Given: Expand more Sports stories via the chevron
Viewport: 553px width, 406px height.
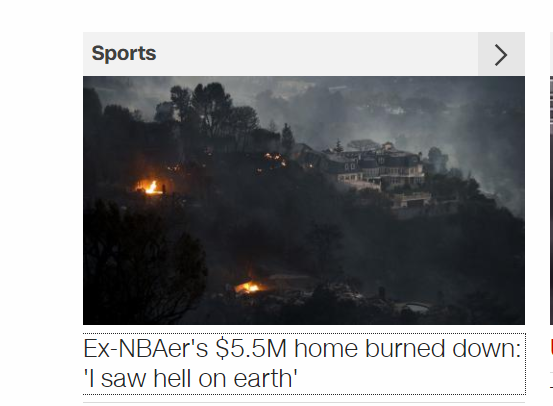Looking at the screenshot, I should [x=501, y=54].
